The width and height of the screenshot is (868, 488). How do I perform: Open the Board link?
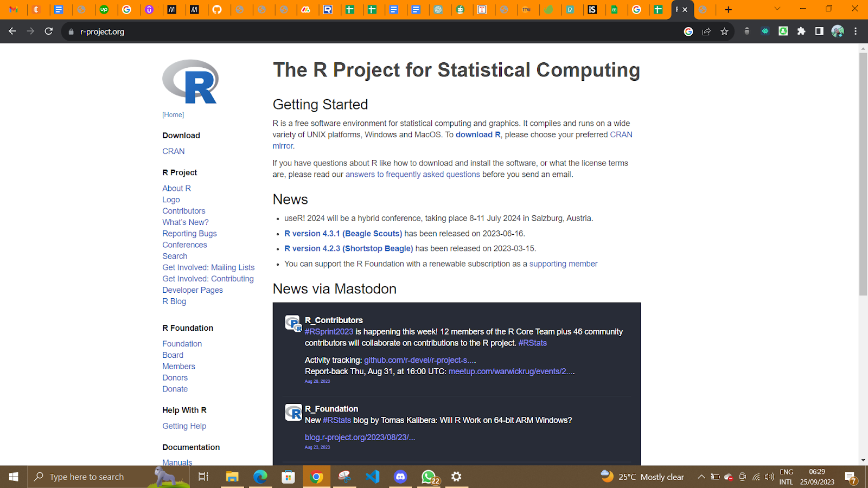pos(173,355)
